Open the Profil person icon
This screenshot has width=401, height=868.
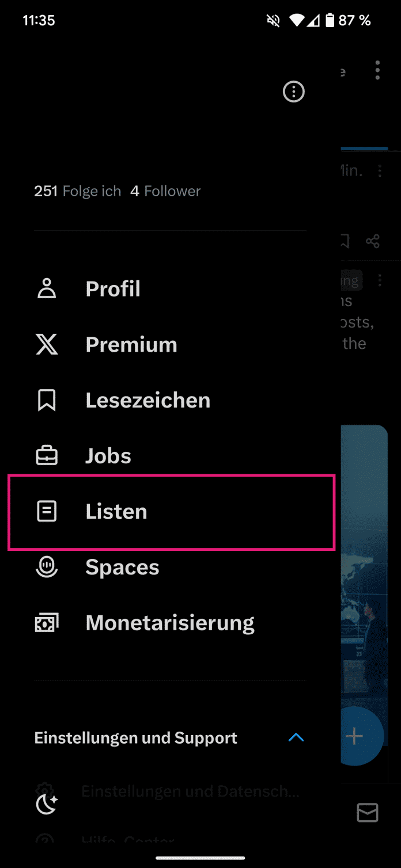coord(47,288)
